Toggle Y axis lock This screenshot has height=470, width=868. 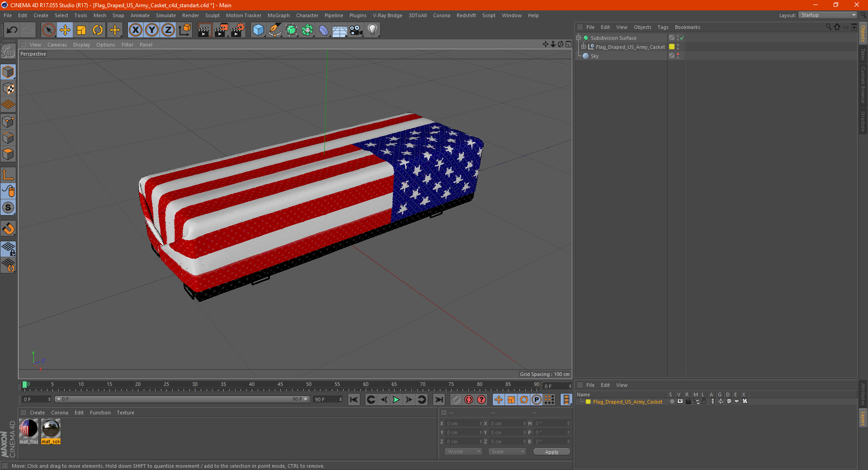tap(152, 30)
